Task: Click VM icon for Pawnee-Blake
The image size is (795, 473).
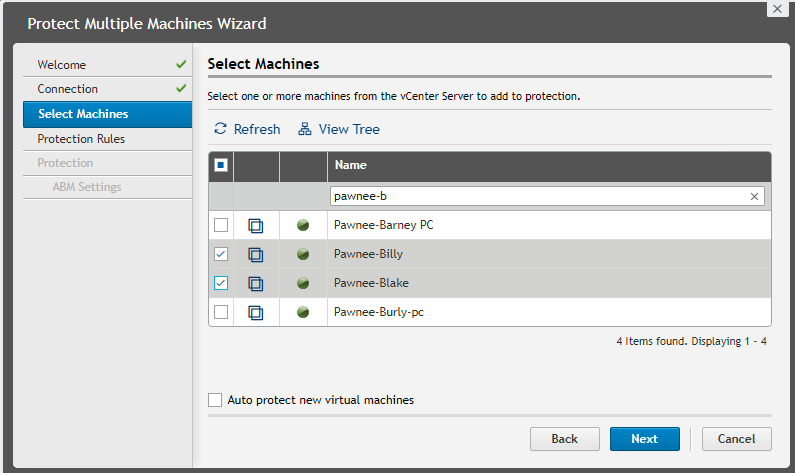Action: pos(256,283)
